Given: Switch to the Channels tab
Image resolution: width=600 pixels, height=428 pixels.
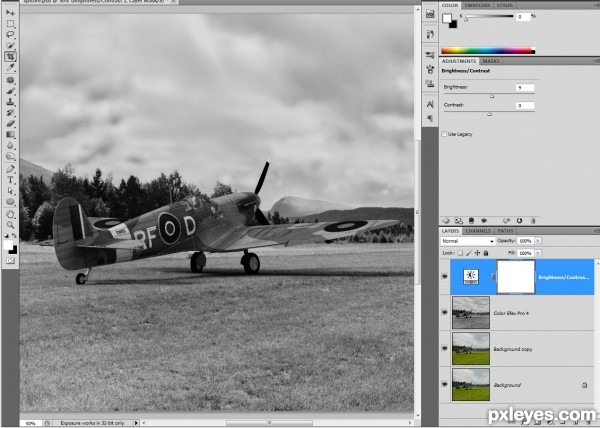Looking at the screenshot, I should (478, 231).
